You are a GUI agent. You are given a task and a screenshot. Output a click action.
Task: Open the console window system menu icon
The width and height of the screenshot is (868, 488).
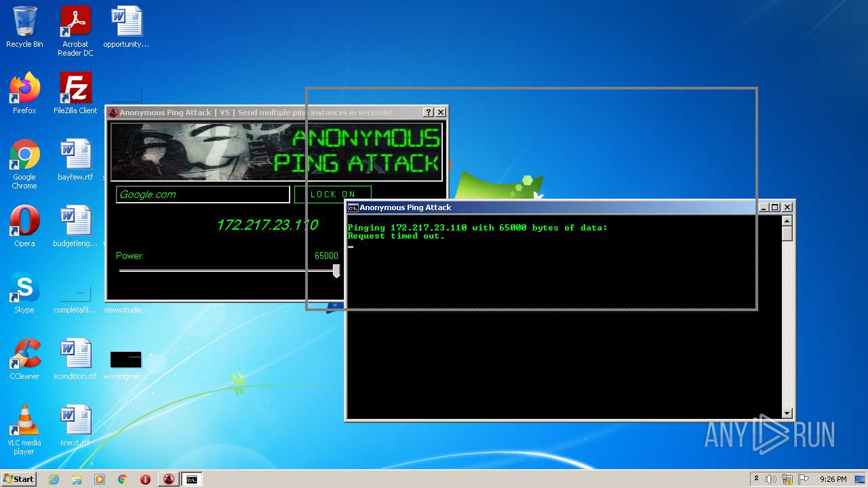[353, 207]
